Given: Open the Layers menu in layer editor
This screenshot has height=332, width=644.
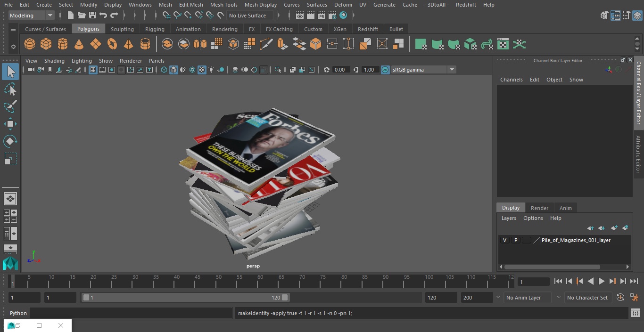Looking at the screenshot, I should [x=509, y=218].
